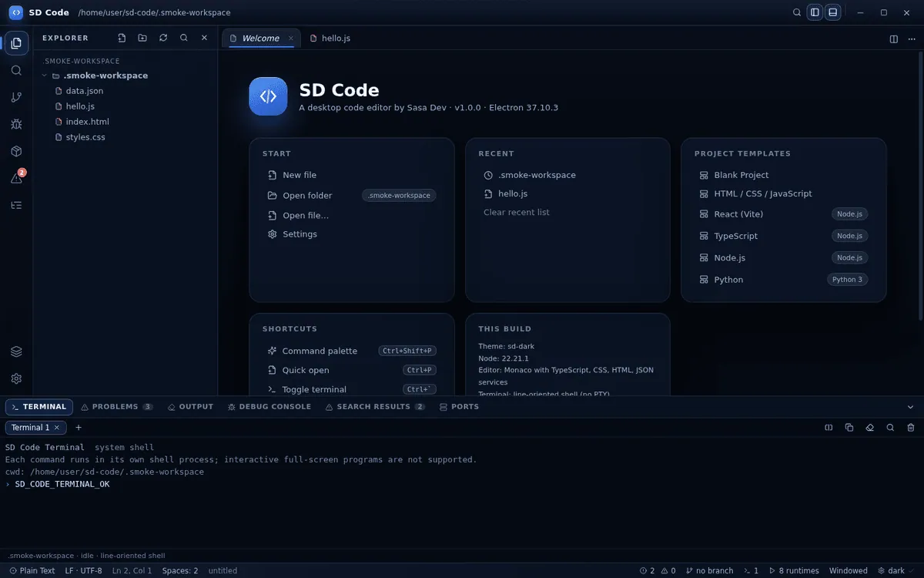Open the Problems warning icon with badge 2
924x578 pixels.
click(x=16, y=178)
